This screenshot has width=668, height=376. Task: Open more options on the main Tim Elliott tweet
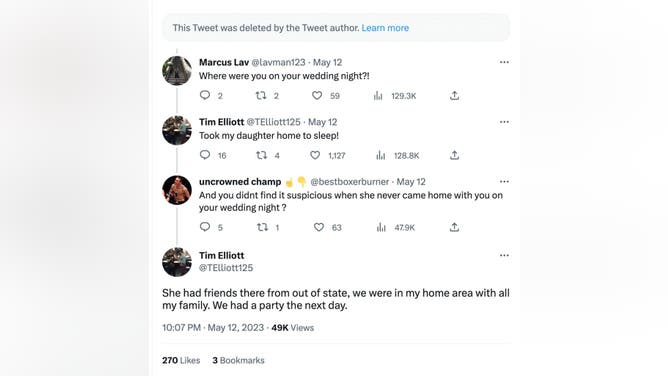[x=504, y=255]
